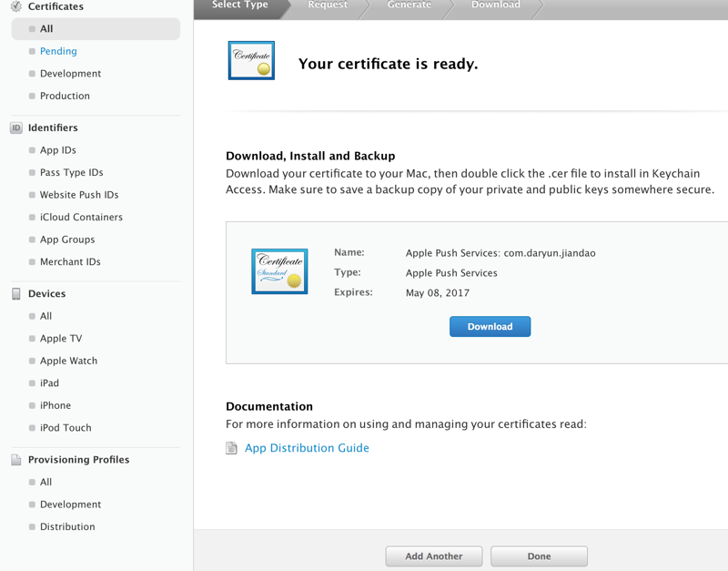728x571 pixels.
Task: Click the large certificate icon beside ready message
Action: (251, 60)
